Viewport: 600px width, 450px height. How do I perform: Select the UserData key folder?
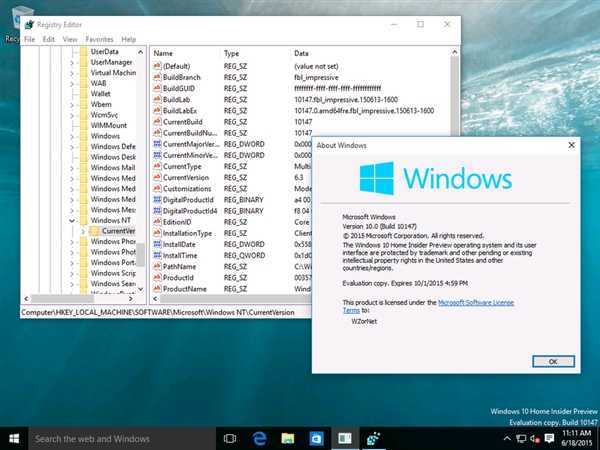84,52
